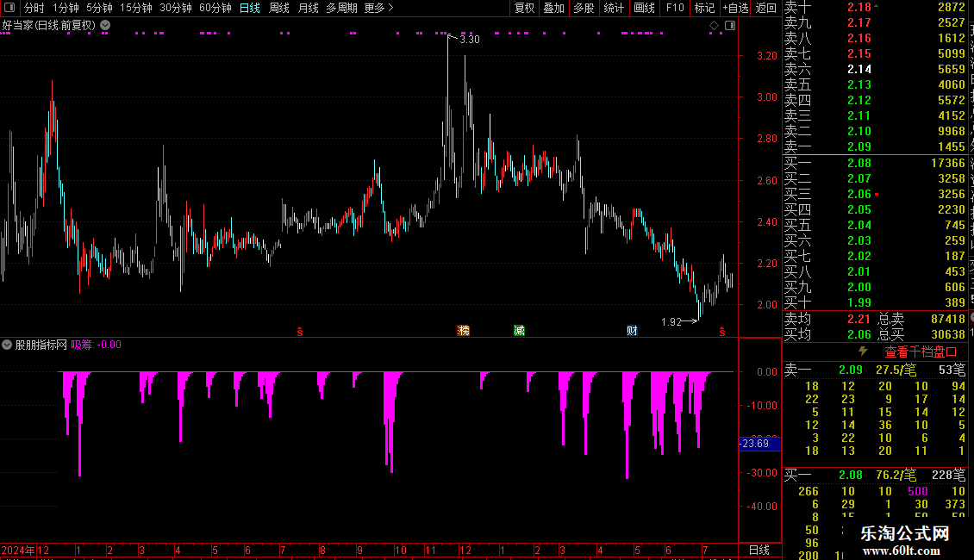
Task: Click the 卖十 row priced 2.18
Action: [x=875, y=8]
